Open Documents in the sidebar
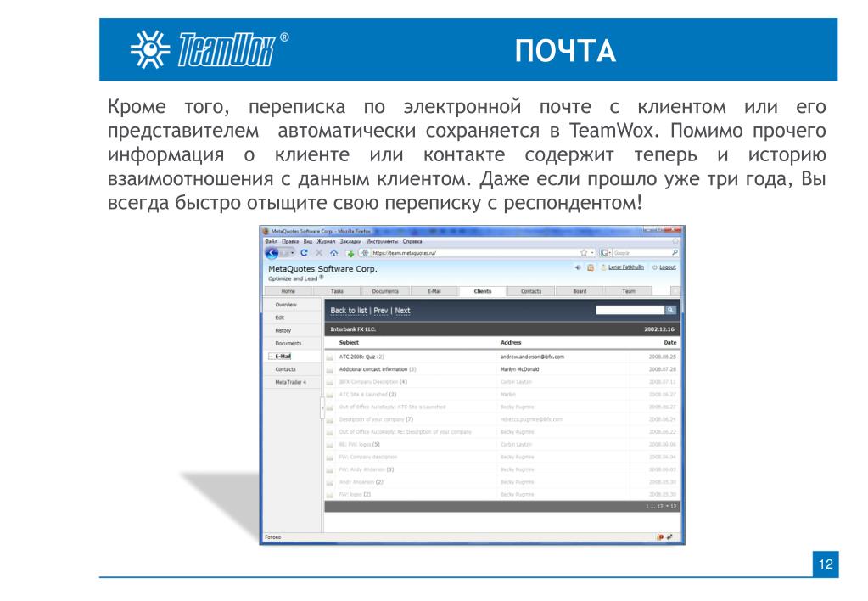The image size is (868, 601). pos(288,344)
